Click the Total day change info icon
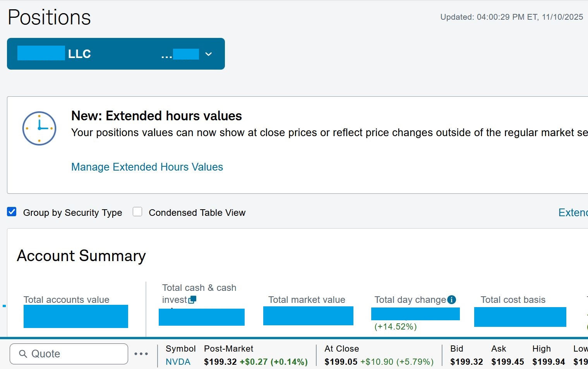Screen dimensions: 588x369 tap(451, 300)
